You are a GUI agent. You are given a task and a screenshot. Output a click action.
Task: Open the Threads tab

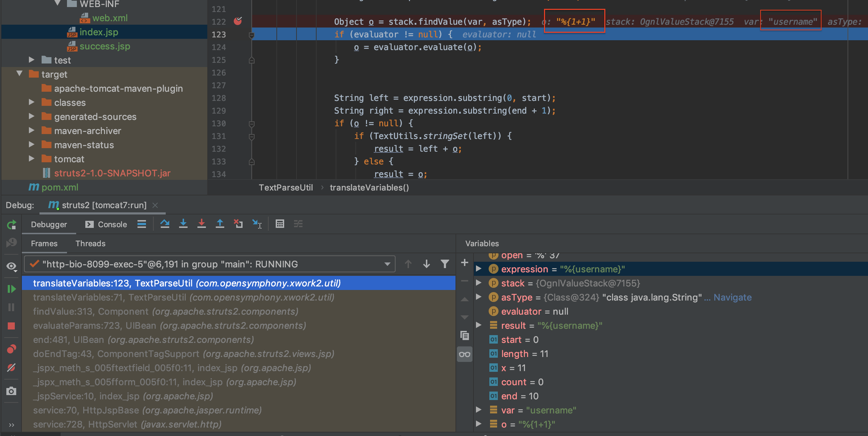(90, 243)
